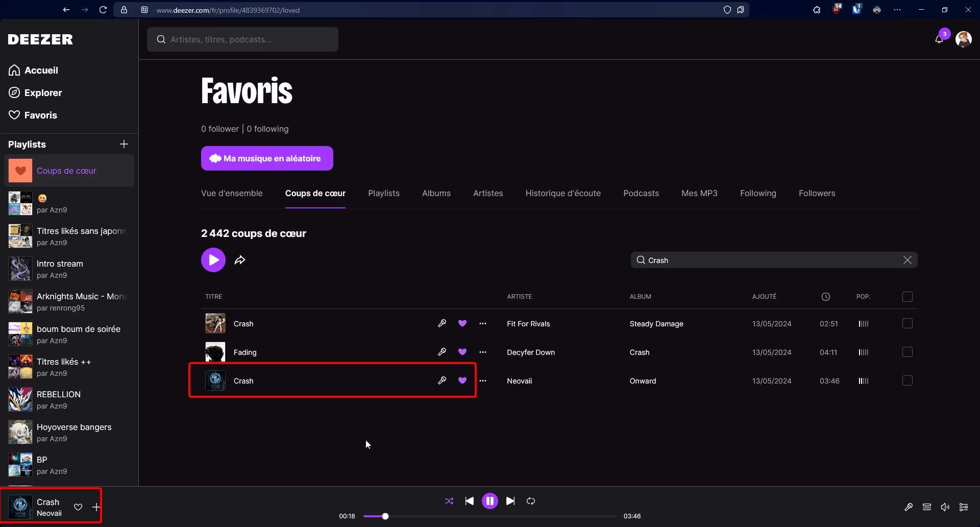Screen dimensions: 980x527
Task: Open browser extensions puzzle icon
Action: pyautogui.click(x=817, y=10)
